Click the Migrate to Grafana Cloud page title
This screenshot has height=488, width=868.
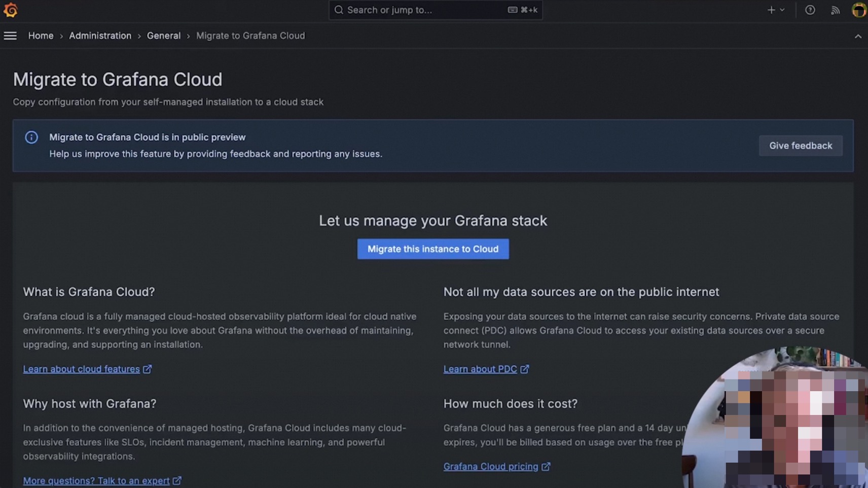click(x=118, y=80)
